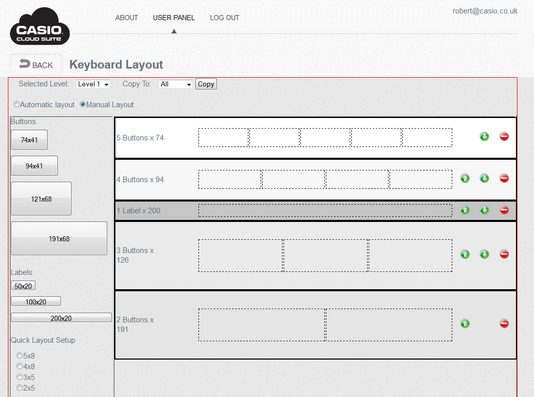Select Manual Layout option
The image size is (534, 397).
[x=82, y=104]
